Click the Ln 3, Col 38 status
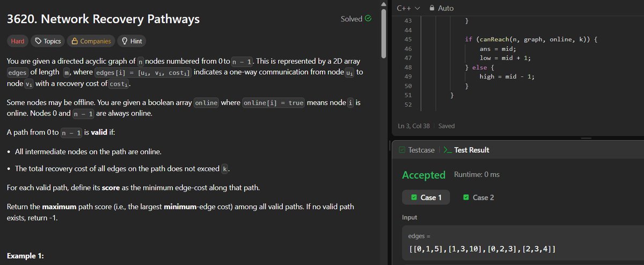 coord(415,126)
